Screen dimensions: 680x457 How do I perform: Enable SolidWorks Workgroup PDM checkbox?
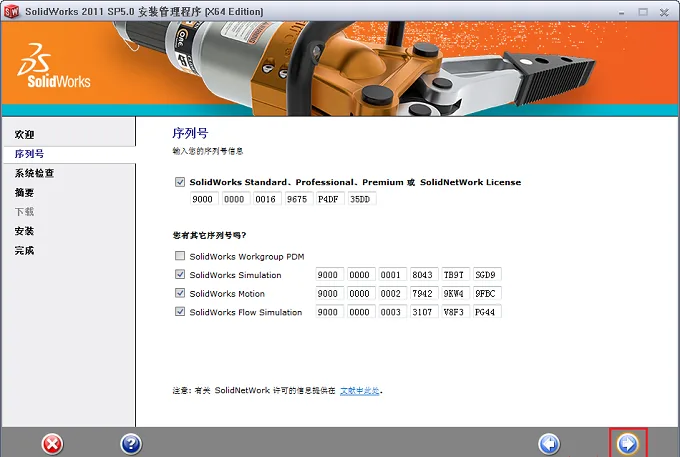[x=180, y=256]
